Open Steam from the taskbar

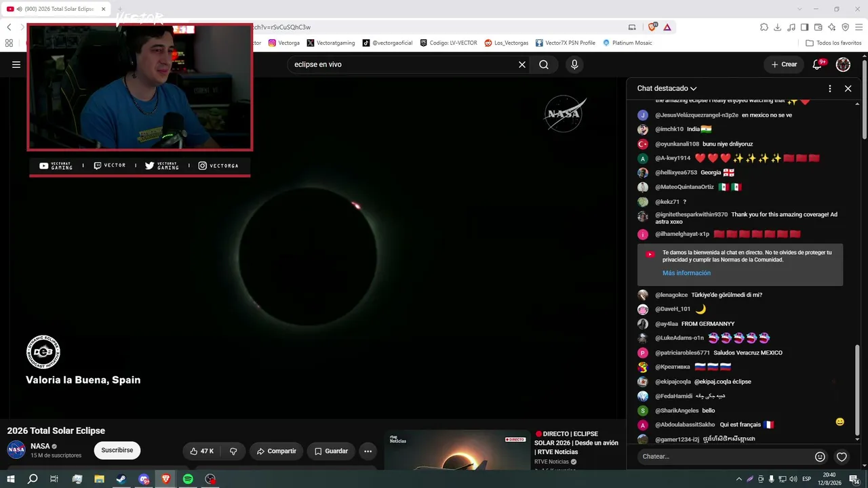point(121,479)
